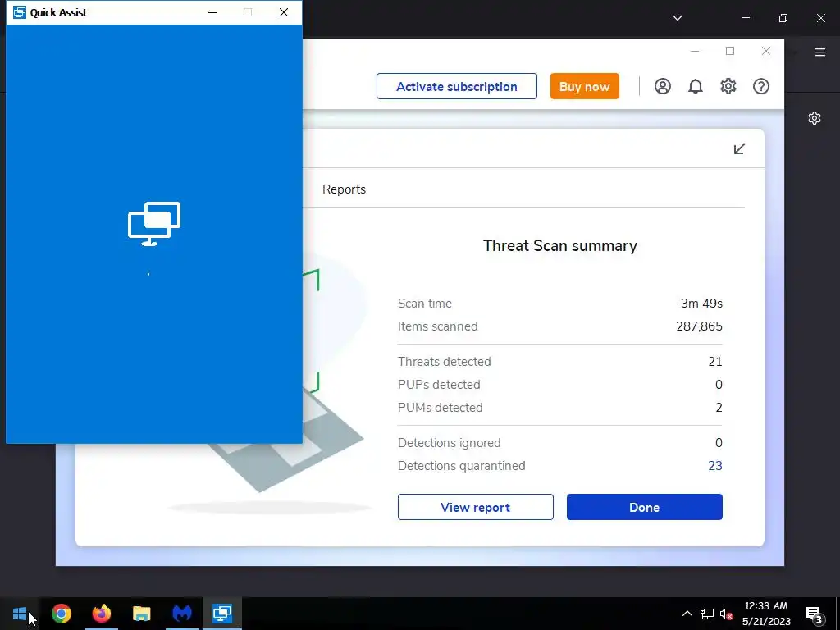Open the Action Center notifications icon
The image size is (840, 630).
pyautogui.click(x=814, y=614)
